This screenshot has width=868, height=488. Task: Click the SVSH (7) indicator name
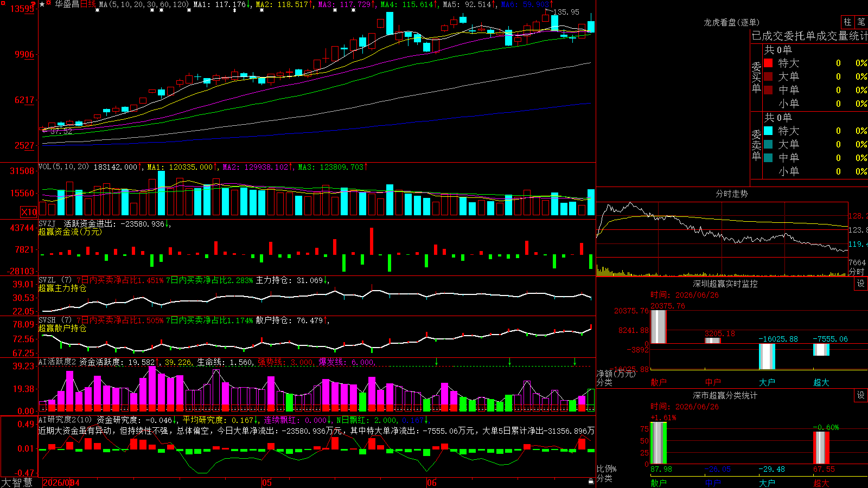click(55, 320)
